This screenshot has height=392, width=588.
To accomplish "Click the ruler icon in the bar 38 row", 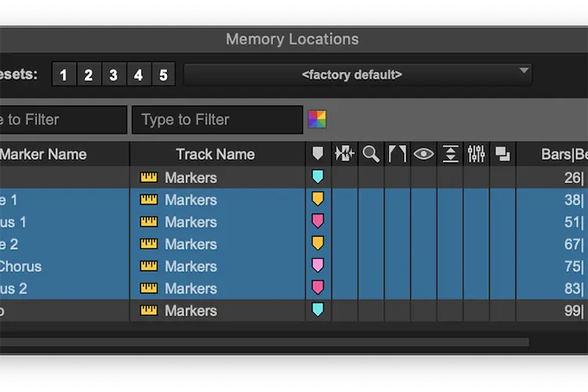I will (x=149, y=199).
